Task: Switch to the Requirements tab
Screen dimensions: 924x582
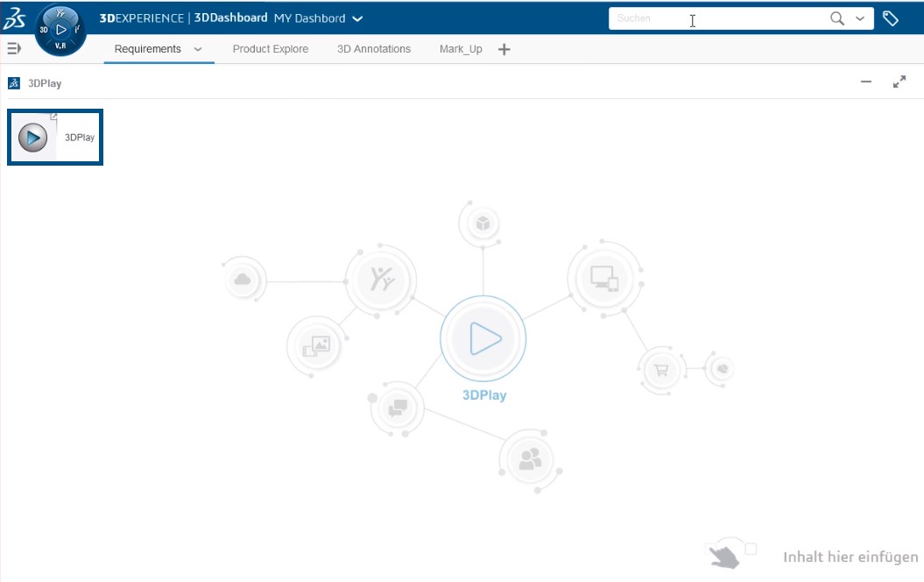Action: tap(147, 49)
